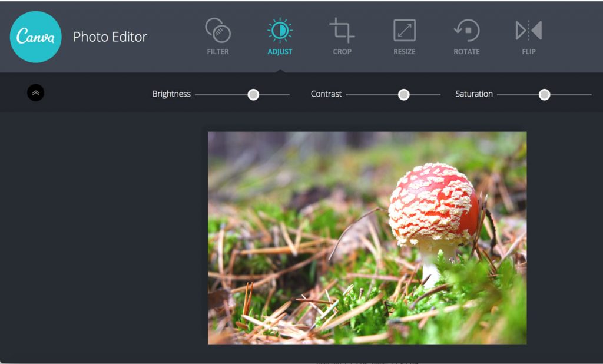Click the ROTATE text label
This screenshot has height=364, width=603.
466,52
